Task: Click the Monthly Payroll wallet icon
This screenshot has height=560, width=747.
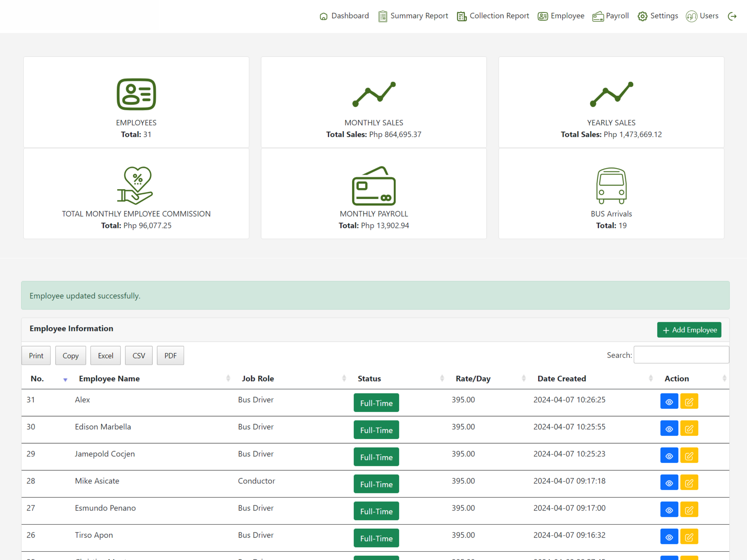Action: (374, 185)
